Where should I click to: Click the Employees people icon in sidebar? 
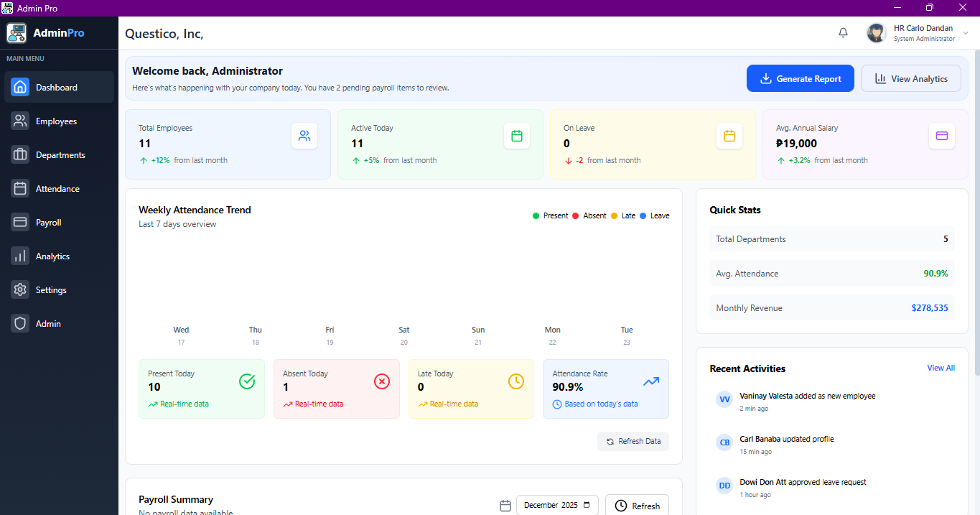point(20,121)
